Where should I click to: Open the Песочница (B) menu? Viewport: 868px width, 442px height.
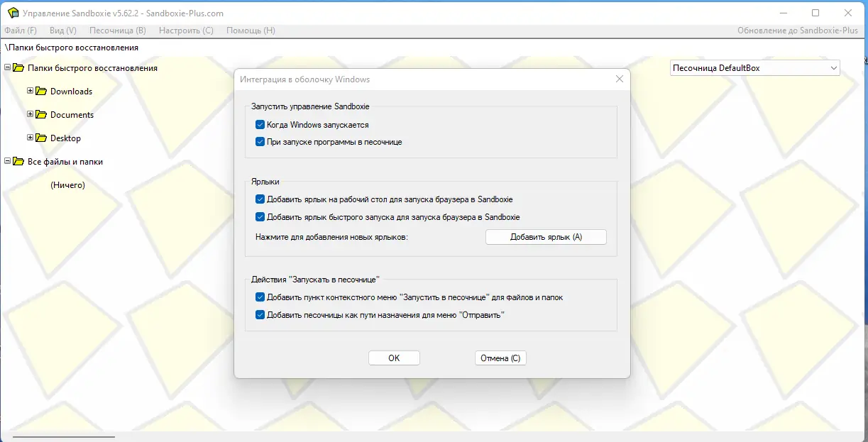[x=118, y=31]
